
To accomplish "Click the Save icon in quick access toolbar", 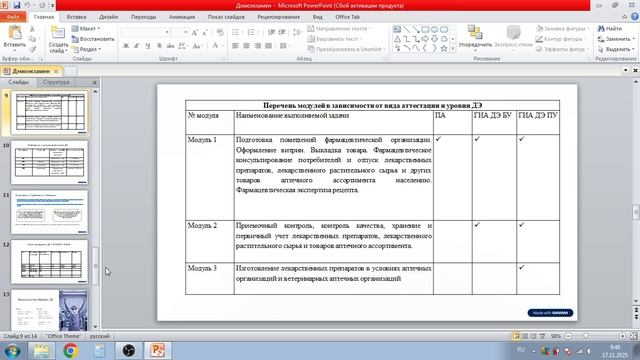I will (17, 5).
